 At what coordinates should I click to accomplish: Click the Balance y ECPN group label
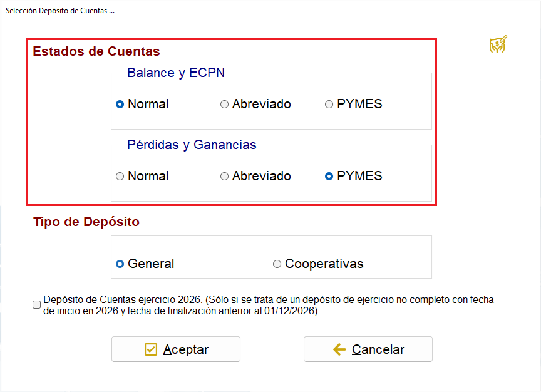point(176,73)
